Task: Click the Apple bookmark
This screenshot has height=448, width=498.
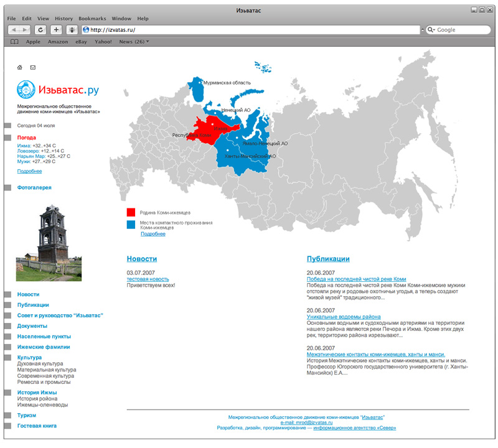Action: tap(33, 42)
